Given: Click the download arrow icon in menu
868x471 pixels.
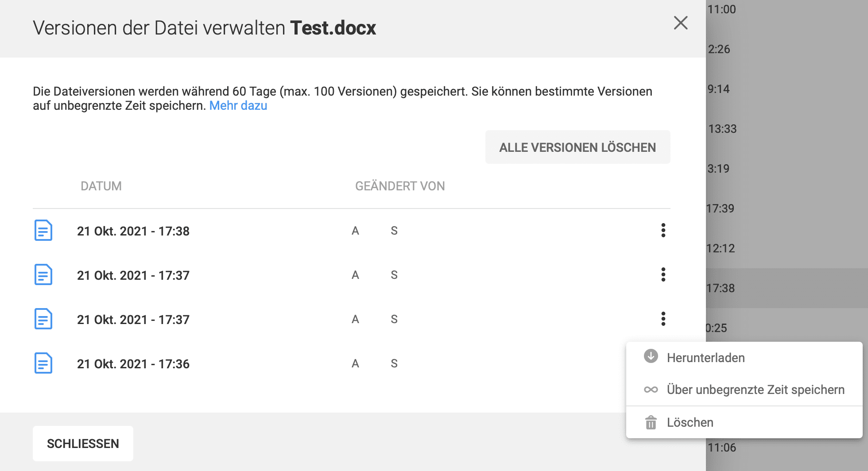Looking at the screenshot, I should point(651,356).
